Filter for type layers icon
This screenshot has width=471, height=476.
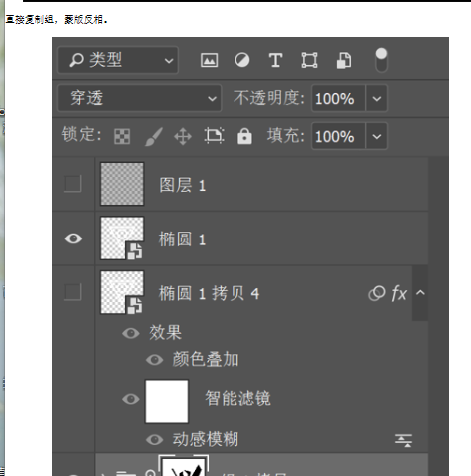point(275,61)
